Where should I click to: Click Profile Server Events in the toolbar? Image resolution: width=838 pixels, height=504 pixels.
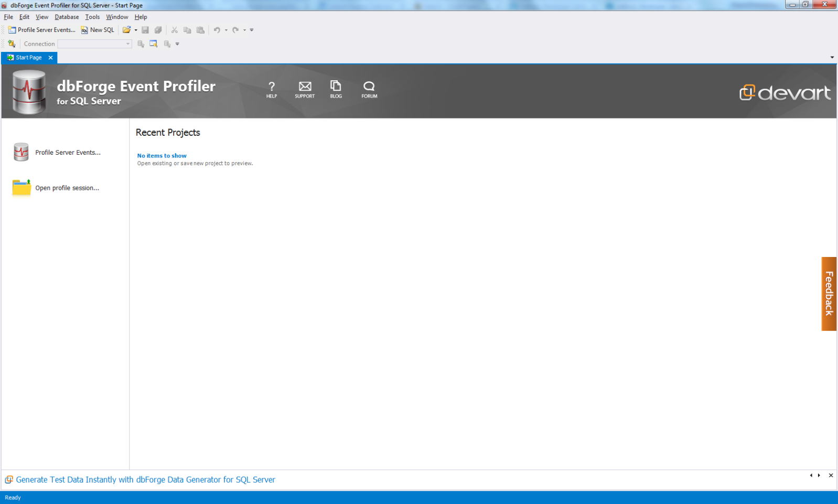(x=42, y=30)
